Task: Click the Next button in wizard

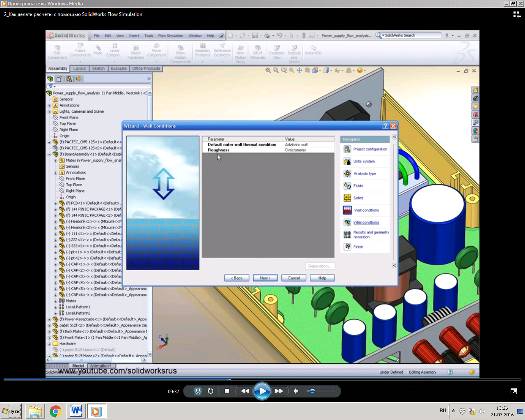Action: click(265, 278)
